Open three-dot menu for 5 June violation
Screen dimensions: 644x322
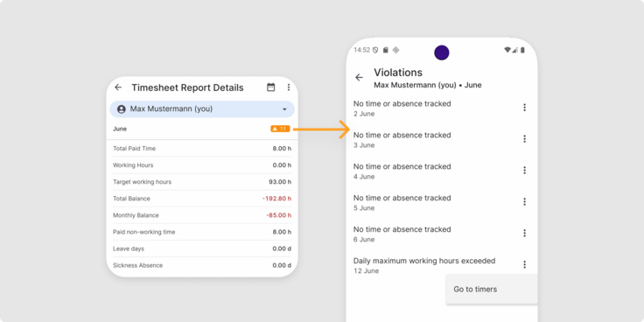[x=524, y=201]
